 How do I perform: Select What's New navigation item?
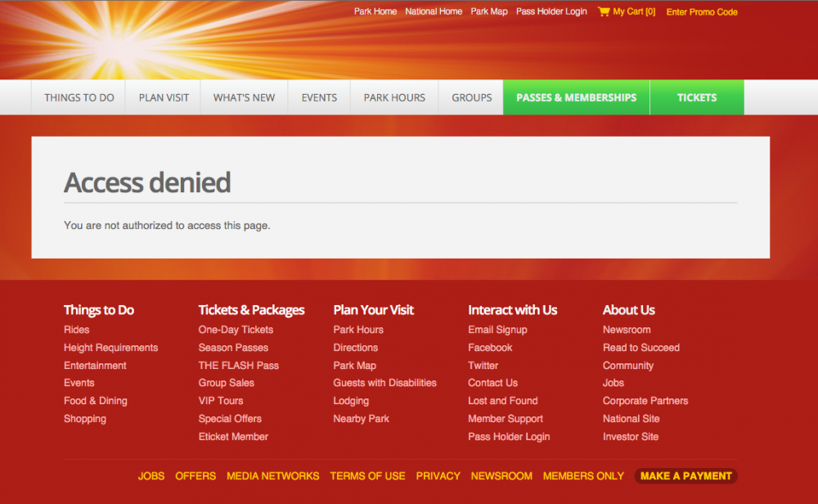[x=244, y=97]
